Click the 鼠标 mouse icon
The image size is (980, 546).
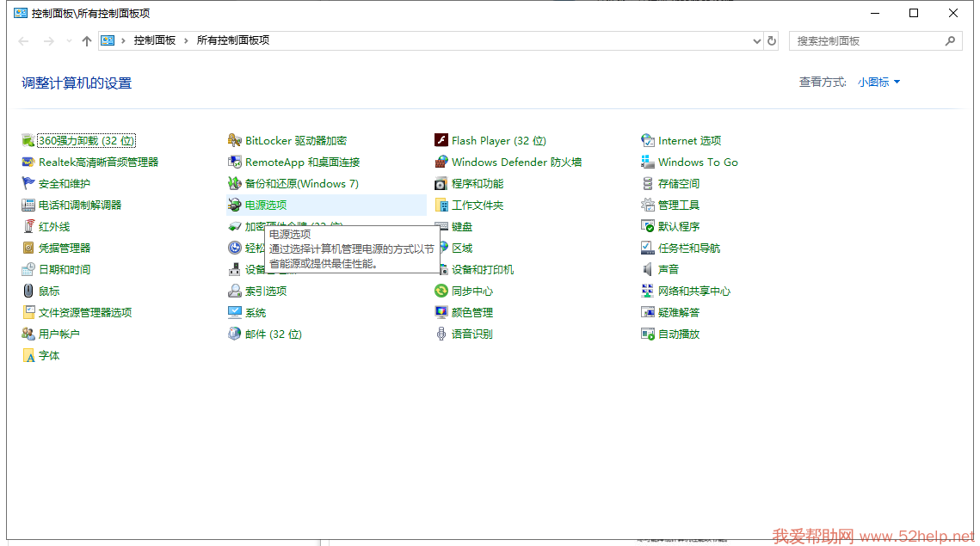(x=28, y=291)
